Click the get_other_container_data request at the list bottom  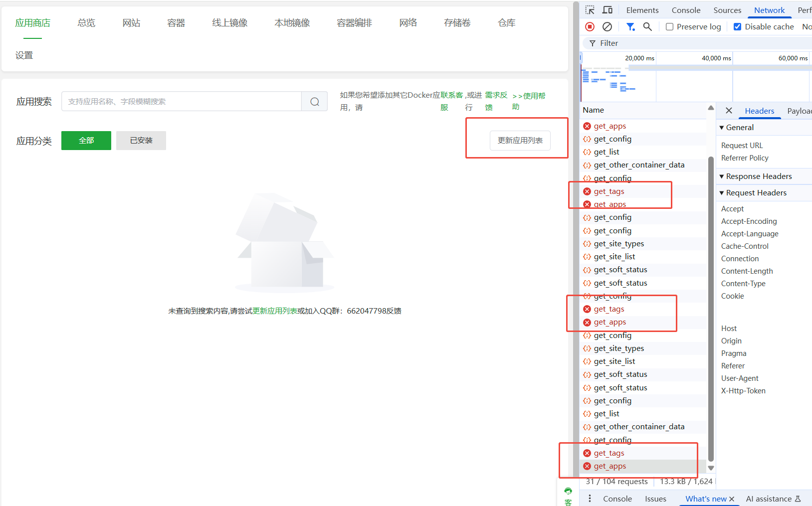639,427
